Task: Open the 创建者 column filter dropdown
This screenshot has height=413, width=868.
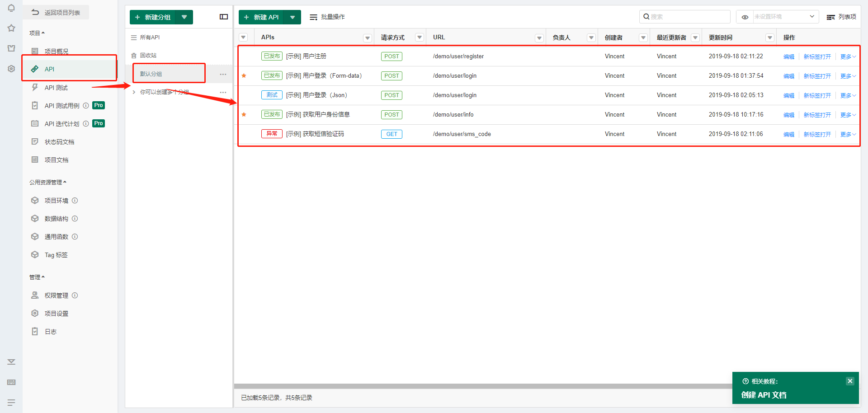Action: [x=643, y=38]
